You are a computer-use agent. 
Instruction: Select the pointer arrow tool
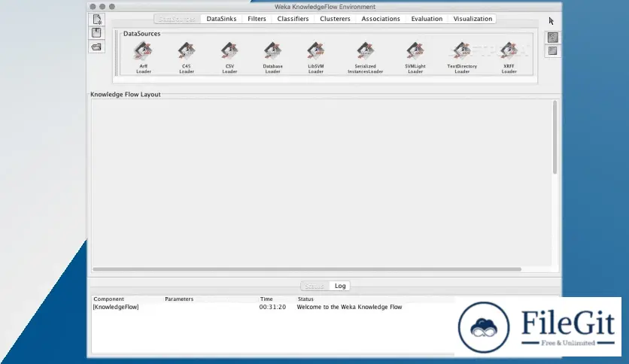552,21
